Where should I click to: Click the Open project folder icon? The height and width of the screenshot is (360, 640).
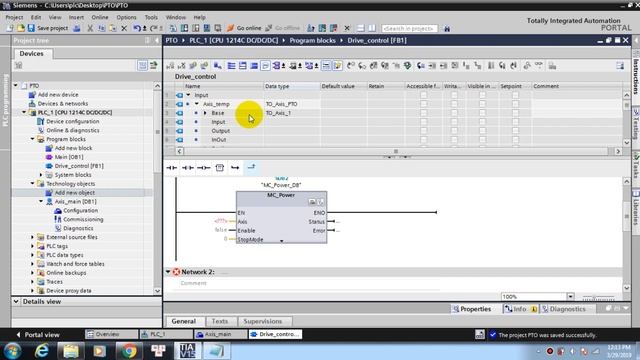(20, 28)
